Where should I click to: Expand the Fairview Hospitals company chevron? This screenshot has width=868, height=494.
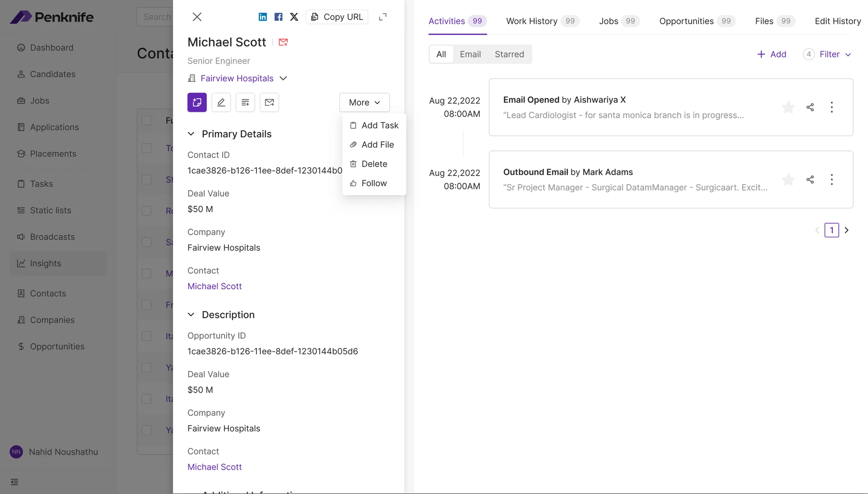284,78
